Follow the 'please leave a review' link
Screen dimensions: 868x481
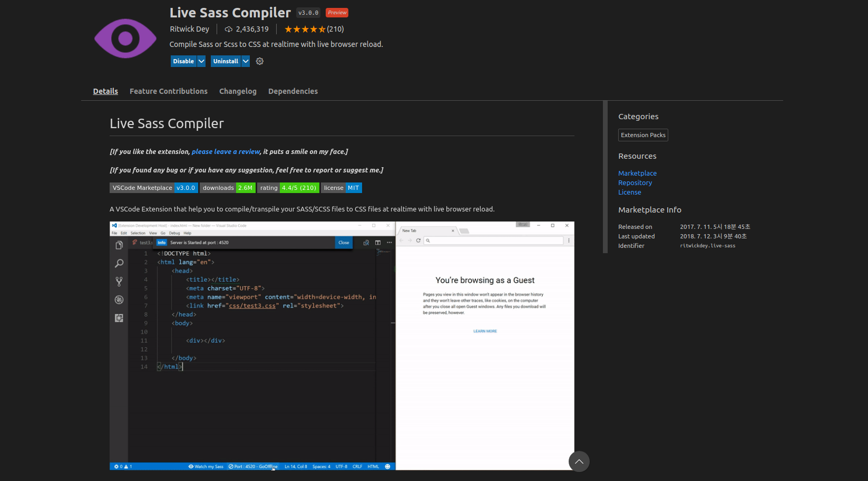pos(226,151)
